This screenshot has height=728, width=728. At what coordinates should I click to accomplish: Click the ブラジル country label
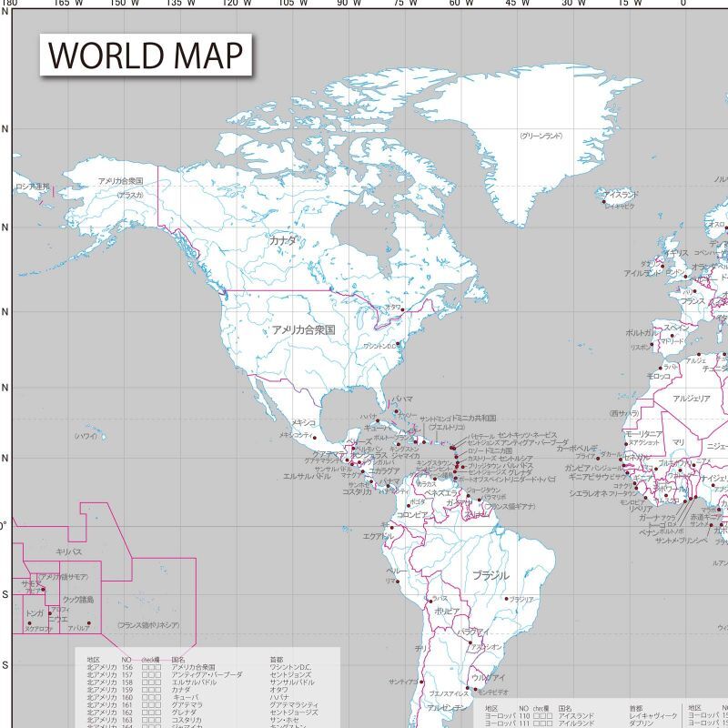pos(490,575)
